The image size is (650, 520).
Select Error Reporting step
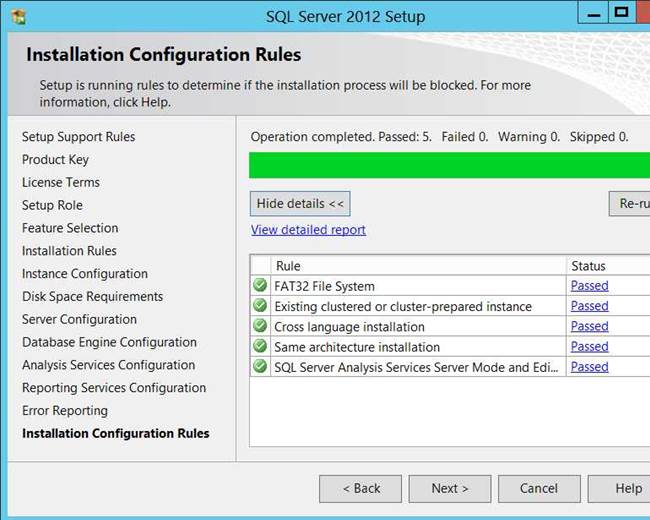65,411
